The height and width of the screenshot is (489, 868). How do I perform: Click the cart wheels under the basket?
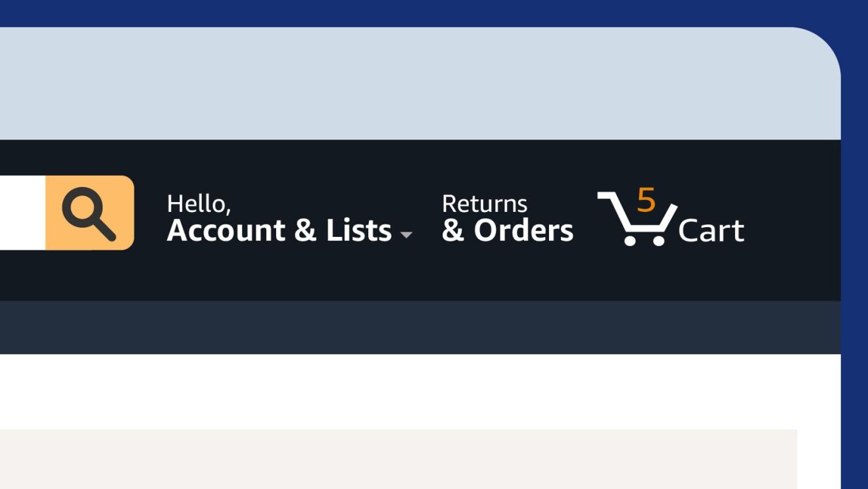coord(644,240)
